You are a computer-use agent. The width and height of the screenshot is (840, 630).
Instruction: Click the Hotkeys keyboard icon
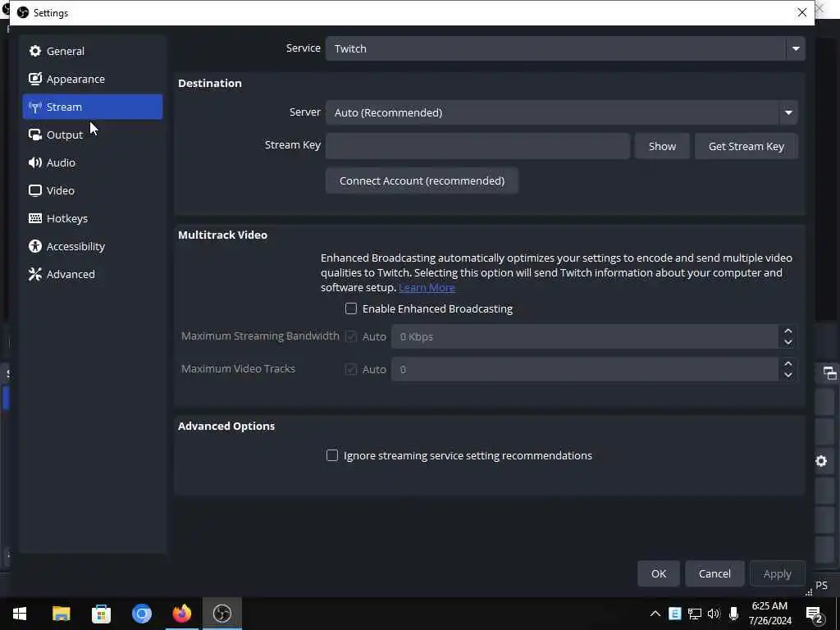coord(34,218)
